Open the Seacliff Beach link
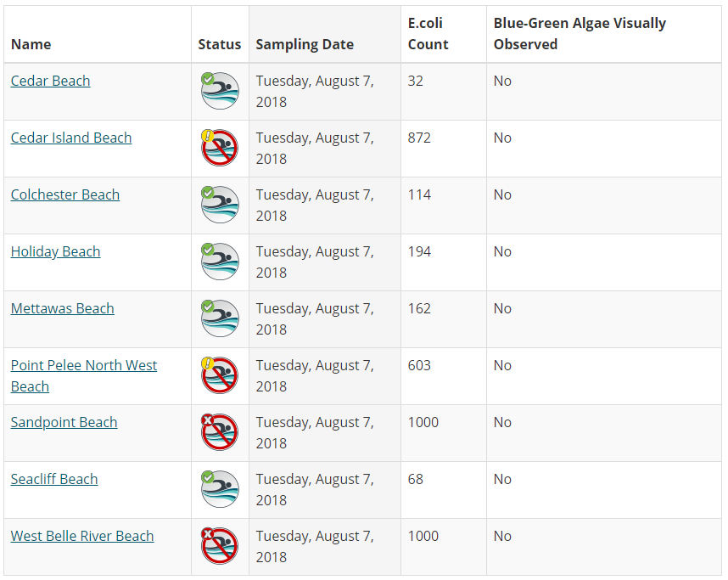 [54, 479]
